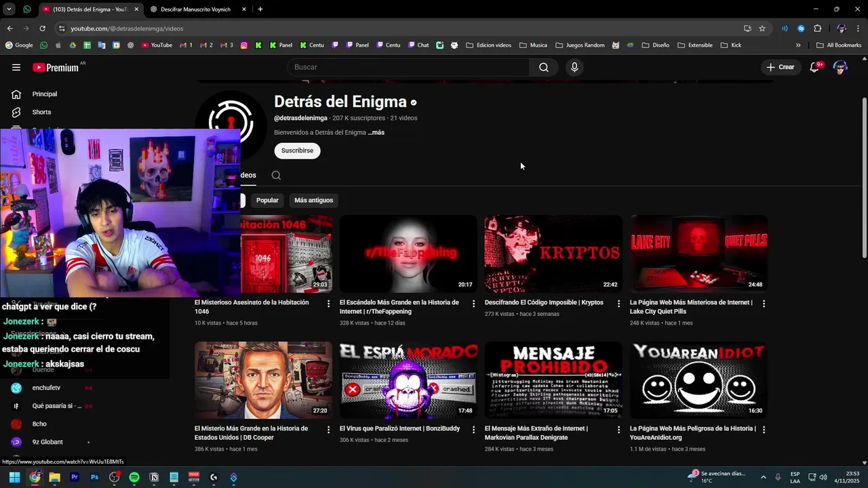Start voice search with the microphone icon
The height and width of the screenshot is (488, 868).
(x=574, y=67)
